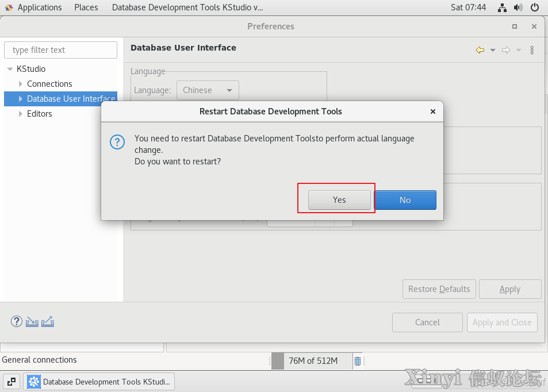Maximize the Preferences window
548x392 pixels.
[515, 26]
